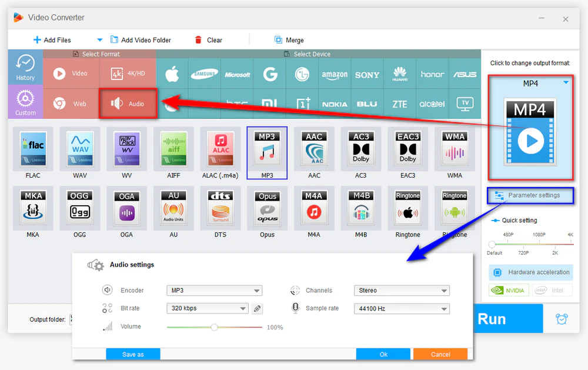Screen dimensions: 588x370
Task: Switch to the Audio format tab
Action: [x=128, y=104]
